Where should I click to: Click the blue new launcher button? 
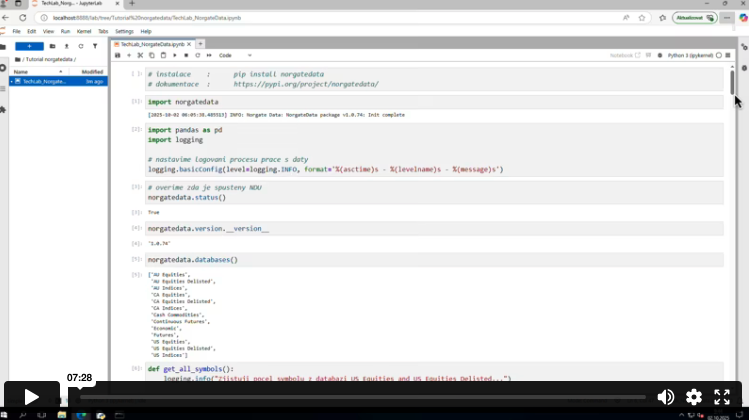pos(29,46)
